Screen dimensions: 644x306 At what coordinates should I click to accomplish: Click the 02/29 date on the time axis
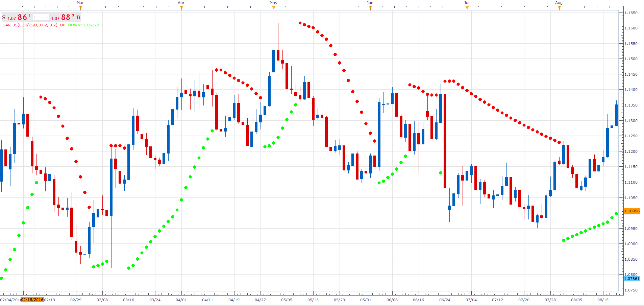[76, 300]
